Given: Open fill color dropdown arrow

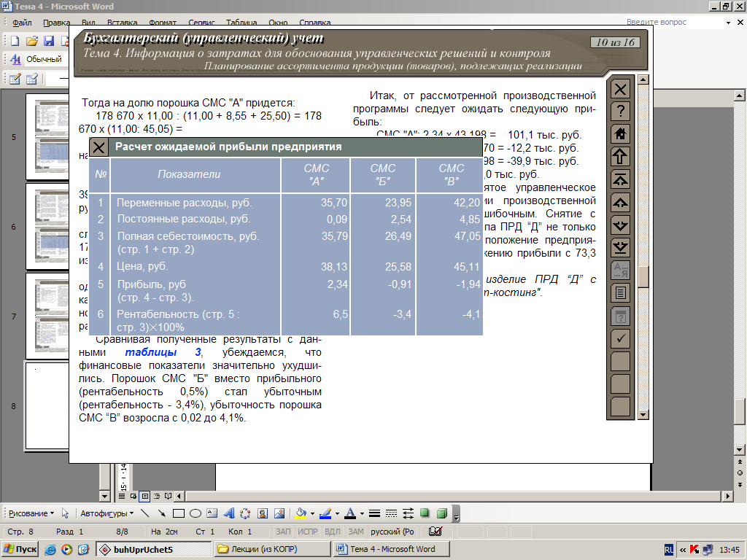Looking at the screenshot, I should click(312, 513).
